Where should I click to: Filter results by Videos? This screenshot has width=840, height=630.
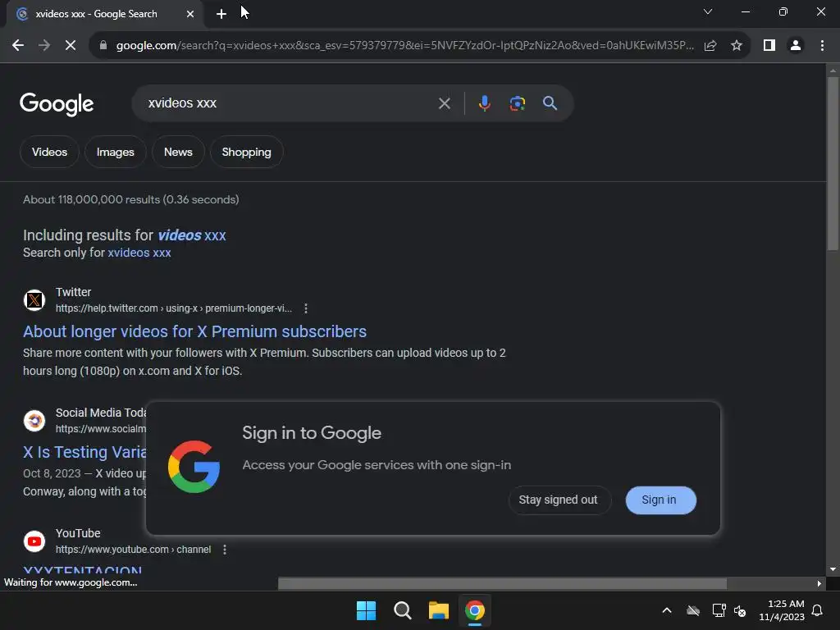(x=49, y=152)
